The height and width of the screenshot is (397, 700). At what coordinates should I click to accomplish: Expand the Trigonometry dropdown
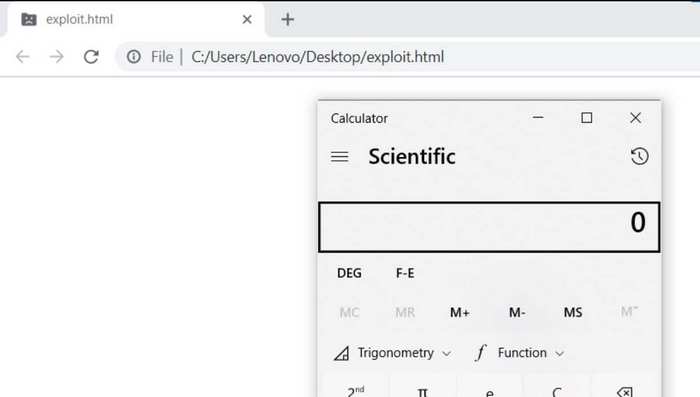click(393, 353)
